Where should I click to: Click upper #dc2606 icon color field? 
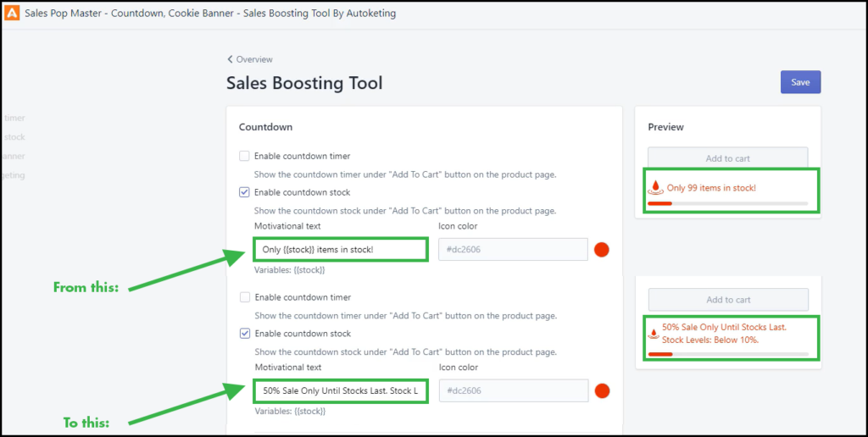(513, 250)
